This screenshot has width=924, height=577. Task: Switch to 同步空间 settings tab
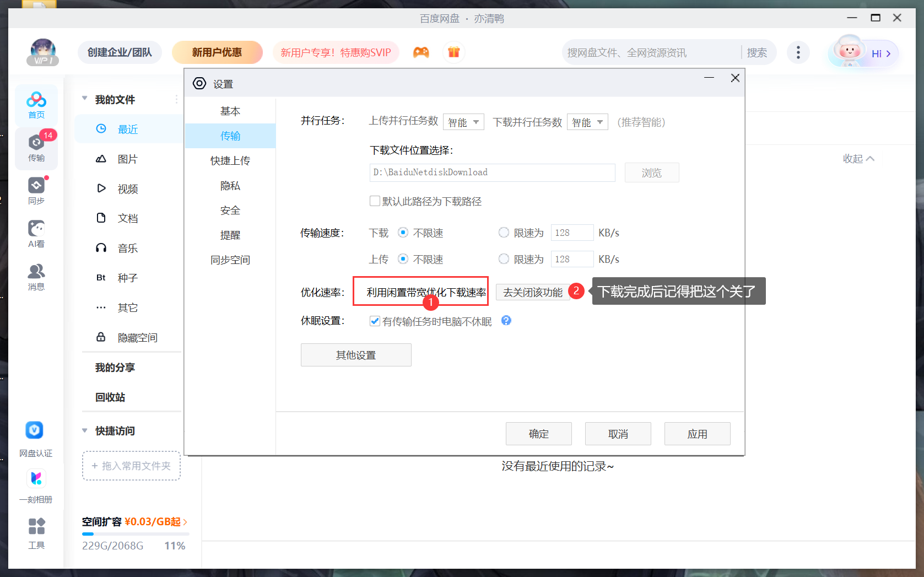click(x=230, y=260)
